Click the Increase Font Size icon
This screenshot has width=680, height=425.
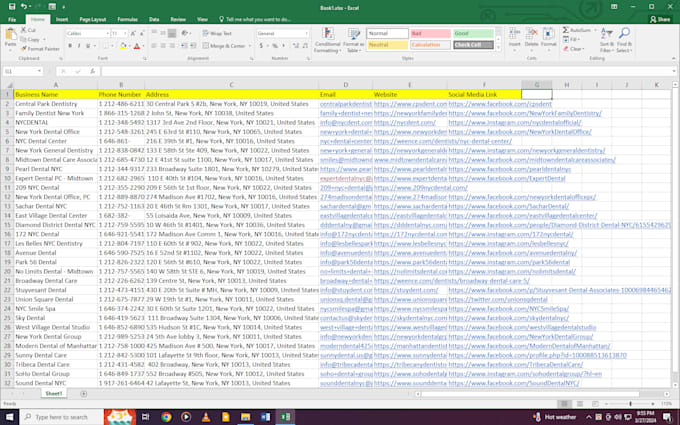click(134, 33)
